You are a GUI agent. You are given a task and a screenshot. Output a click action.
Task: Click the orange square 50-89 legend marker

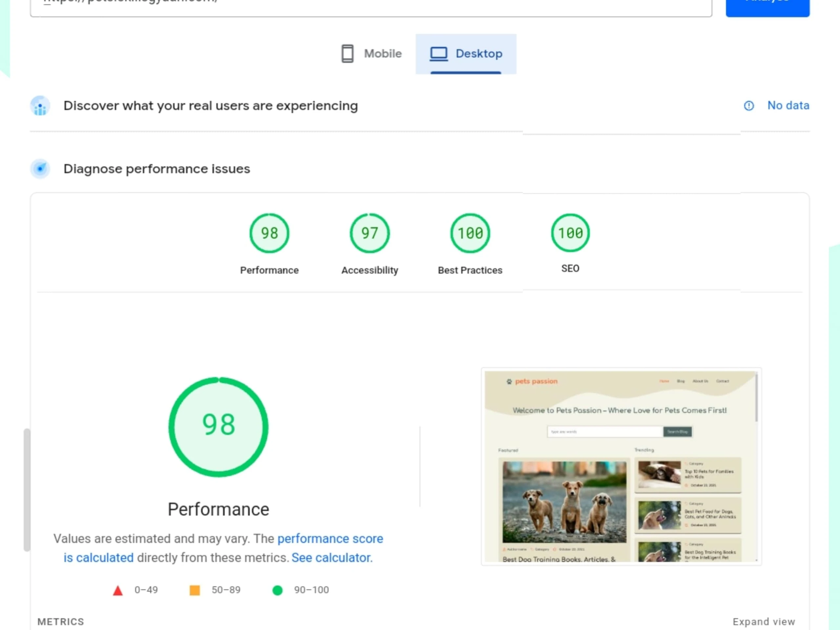coord(195,590)
